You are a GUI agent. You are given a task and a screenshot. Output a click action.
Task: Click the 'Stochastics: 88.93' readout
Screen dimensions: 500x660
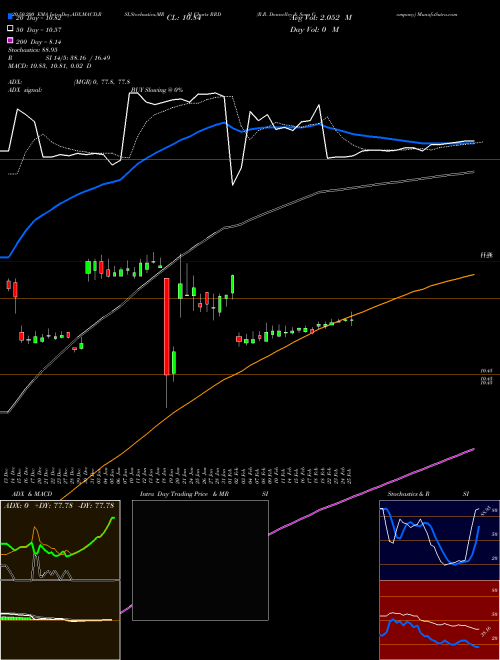[x=32, y=50]
